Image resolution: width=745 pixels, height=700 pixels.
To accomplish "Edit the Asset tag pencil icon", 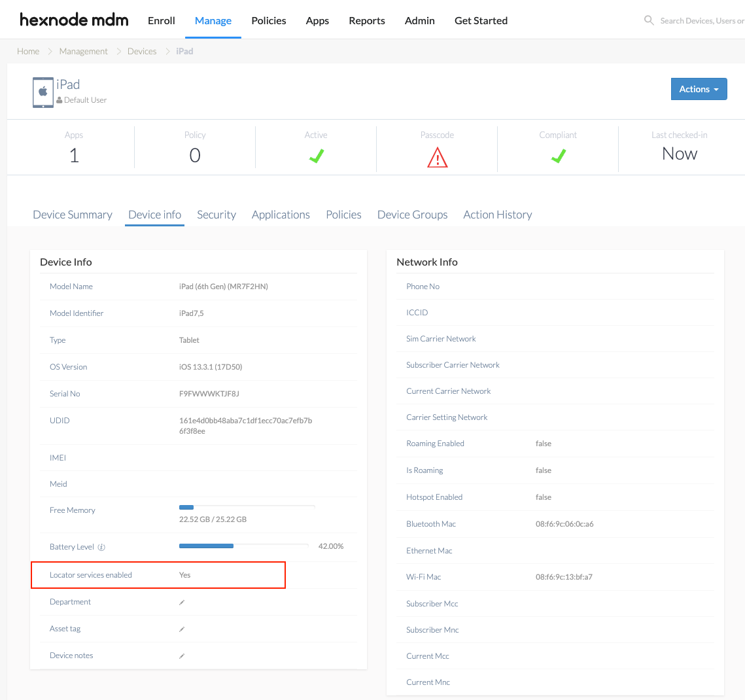I will tap(182, 629).
